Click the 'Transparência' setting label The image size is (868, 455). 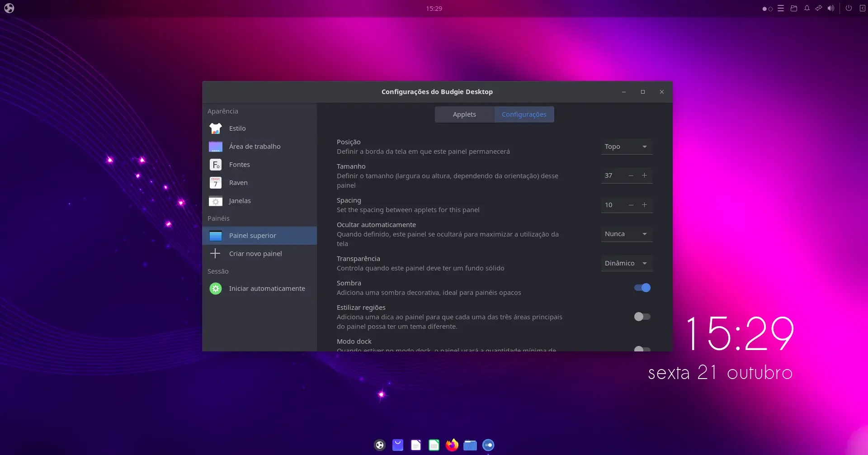click(359, 259)
